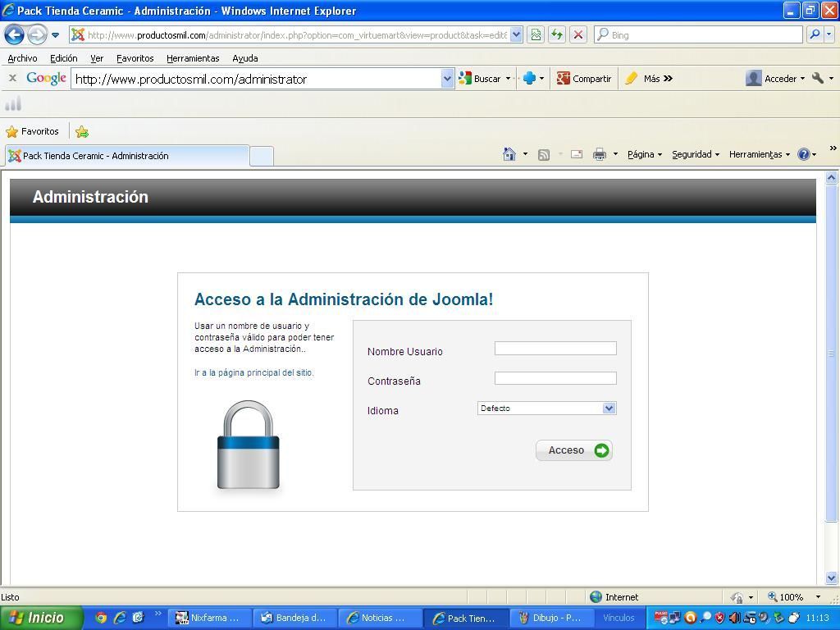Screen dimensions: 840x630
Task: Click the browser Back arrow button
Action: pos(15,35)
